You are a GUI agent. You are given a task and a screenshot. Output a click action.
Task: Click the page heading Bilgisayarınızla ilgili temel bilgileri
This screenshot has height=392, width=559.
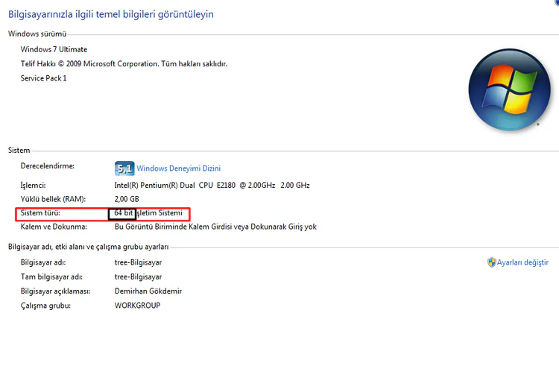(x=111, y=14)
